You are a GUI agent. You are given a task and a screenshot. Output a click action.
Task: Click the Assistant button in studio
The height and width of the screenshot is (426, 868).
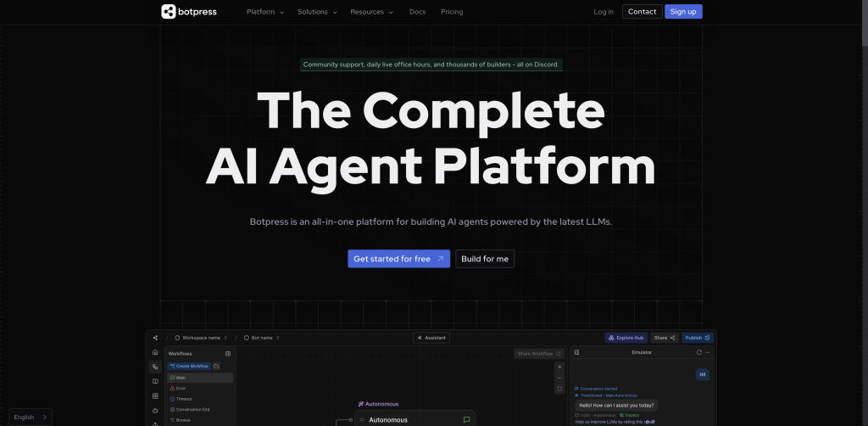431,338
